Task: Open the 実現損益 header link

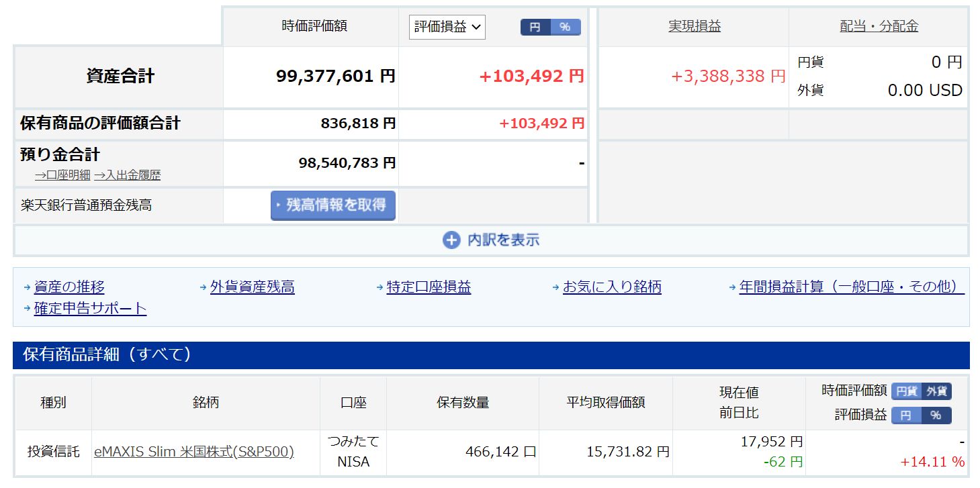Action: click(x=694, y=26)
